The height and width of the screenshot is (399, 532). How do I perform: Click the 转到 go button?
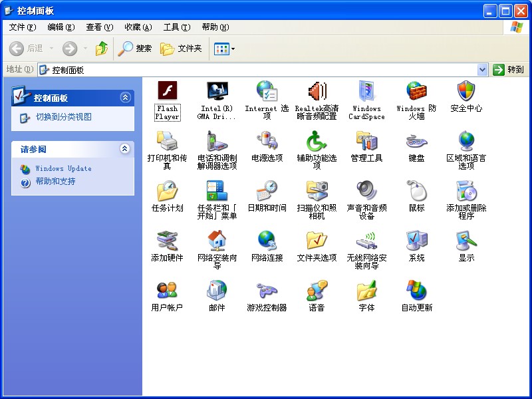coord(509,70)
